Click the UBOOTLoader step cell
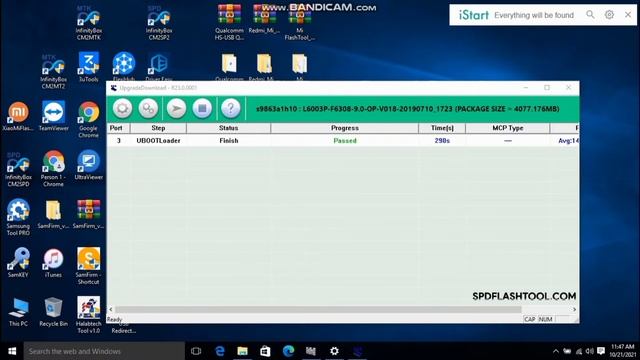 pyautogui.click(x=158, y=140)
